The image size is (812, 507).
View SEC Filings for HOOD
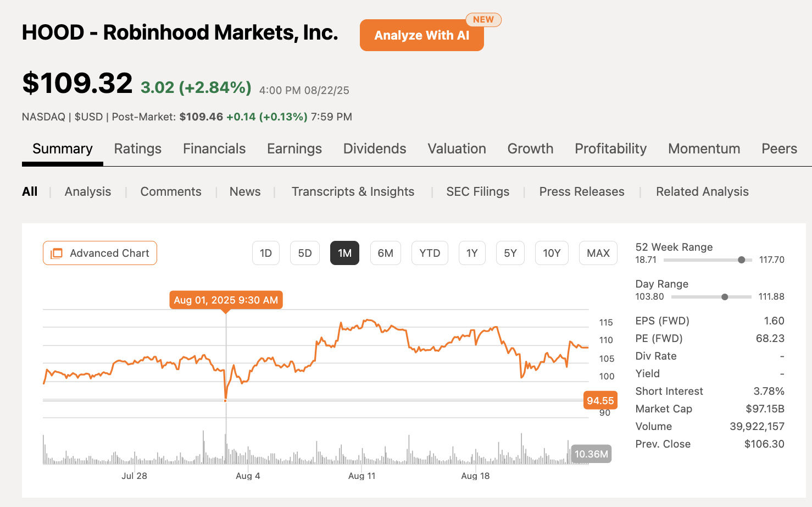point(477,191)
